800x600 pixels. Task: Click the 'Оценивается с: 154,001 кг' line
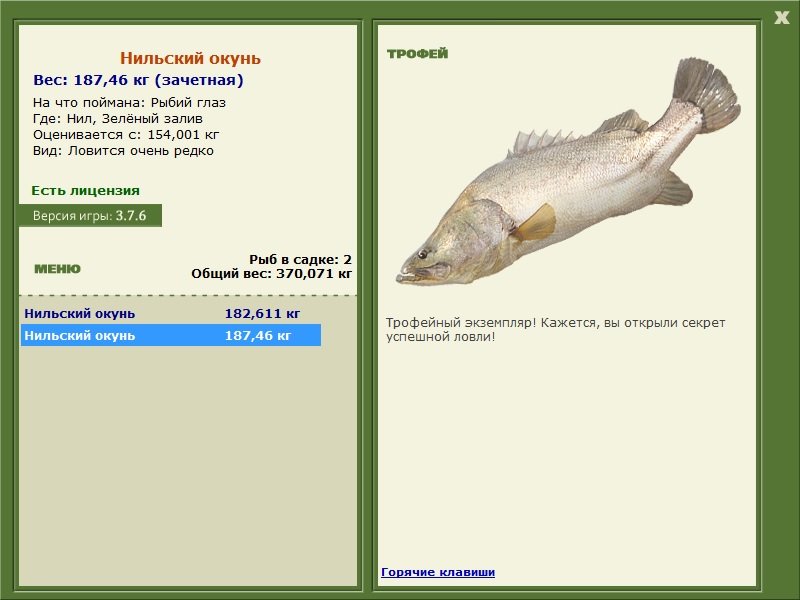coord(126,135)
